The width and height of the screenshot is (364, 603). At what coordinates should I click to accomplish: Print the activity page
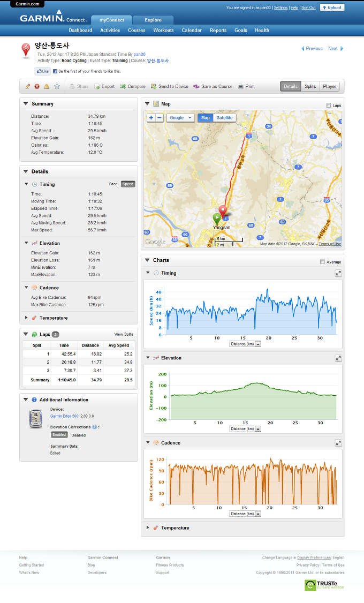click(x=246, y=87)
